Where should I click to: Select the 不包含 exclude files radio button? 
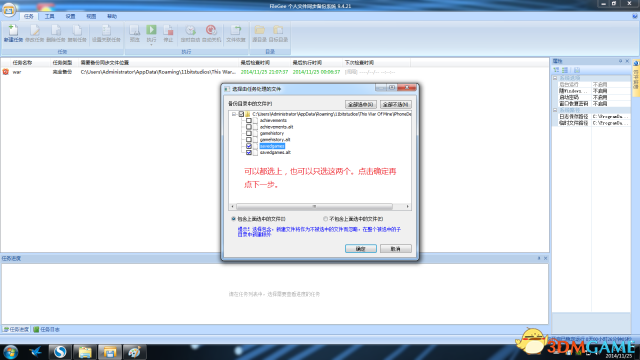(325, 219)
